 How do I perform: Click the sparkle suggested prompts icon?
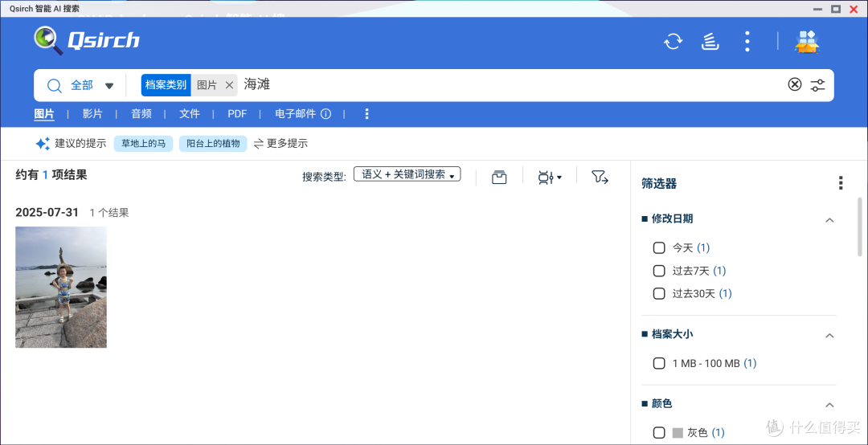pos(43,143)
